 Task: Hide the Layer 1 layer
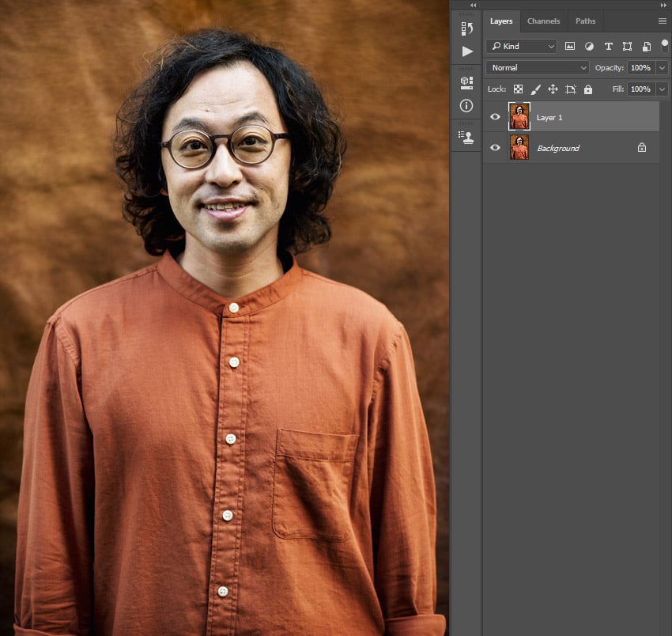495,116
